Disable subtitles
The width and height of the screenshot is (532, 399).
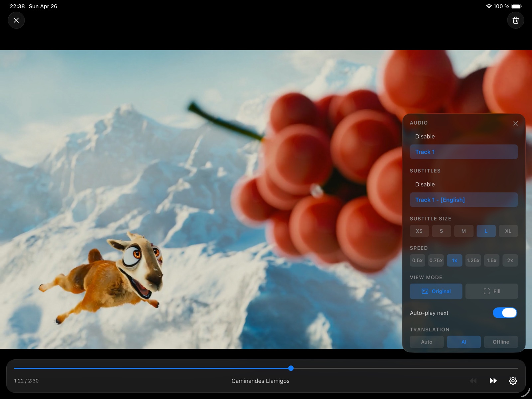point(425,184)
